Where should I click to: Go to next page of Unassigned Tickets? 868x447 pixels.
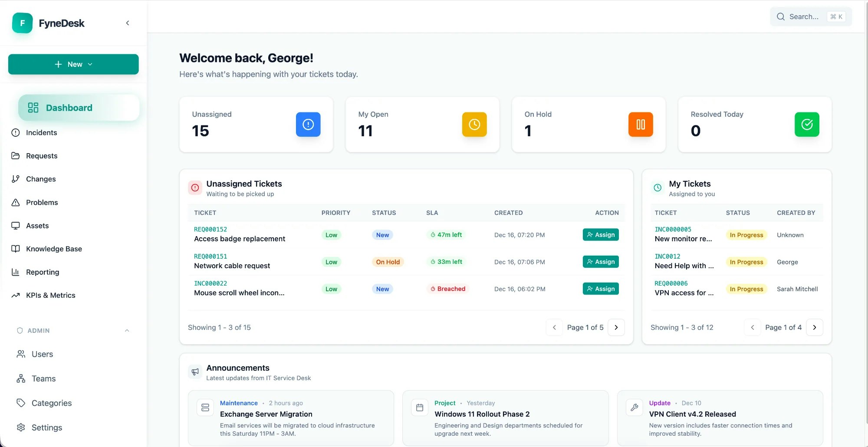[x=616, y=327]
